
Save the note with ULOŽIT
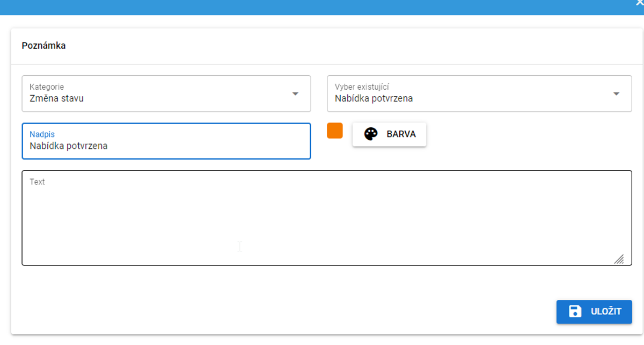coord(594,312)
